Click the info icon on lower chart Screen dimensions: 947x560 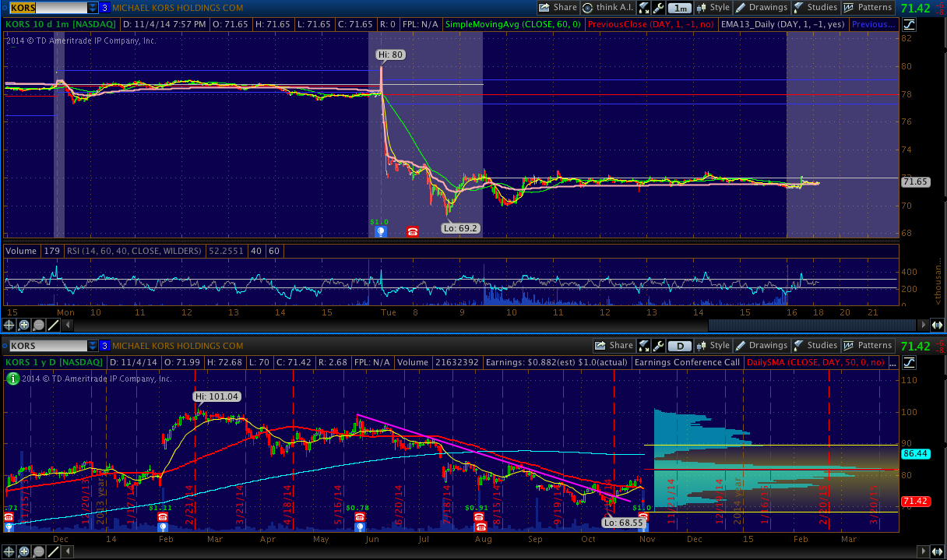12,379
